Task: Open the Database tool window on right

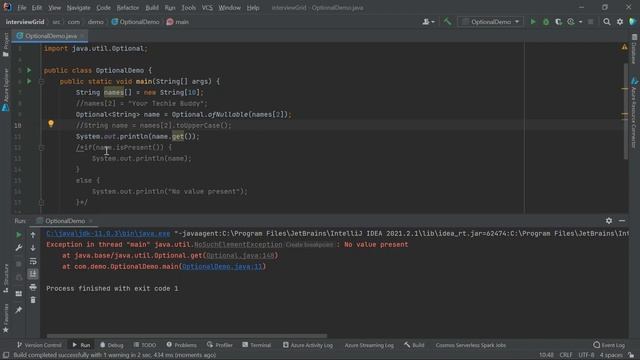Action: click(x=634, y=49)
